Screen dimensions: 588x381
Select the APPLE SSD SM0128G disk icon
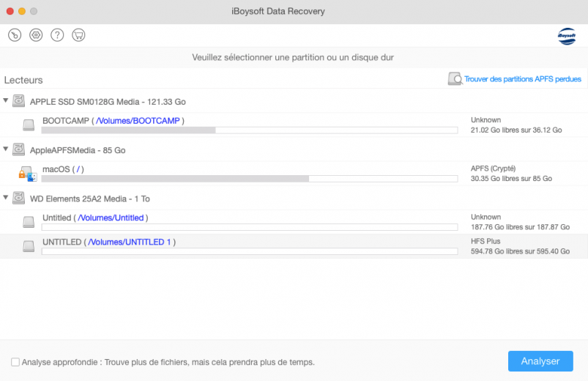click(x=18, y=101)
